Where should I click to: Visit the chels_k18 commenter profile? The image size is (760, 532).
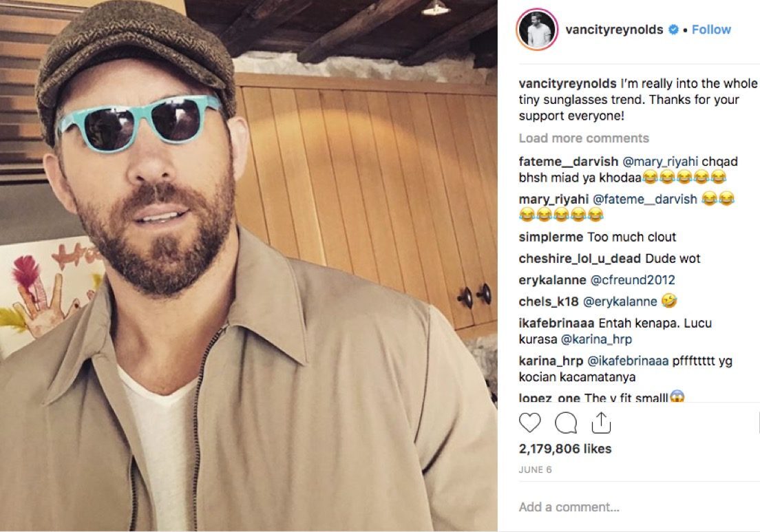coord(548,301)
